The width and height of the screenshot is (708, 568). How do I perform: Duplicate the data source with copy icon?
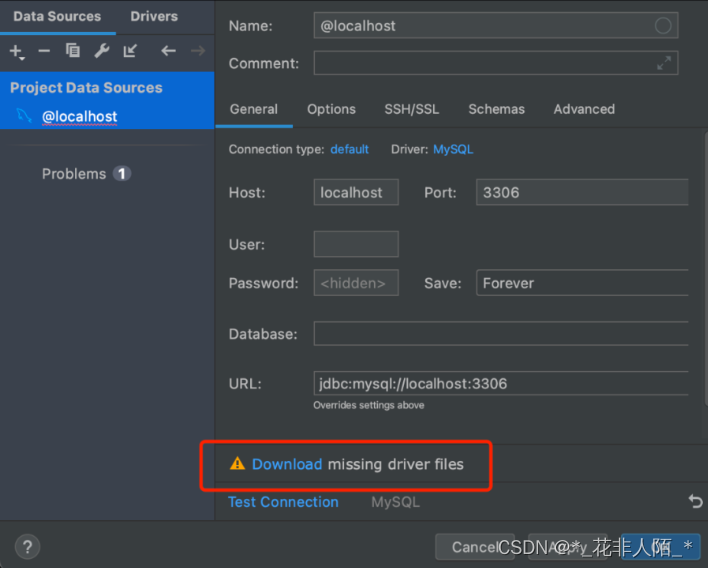[x=73, y=50]
